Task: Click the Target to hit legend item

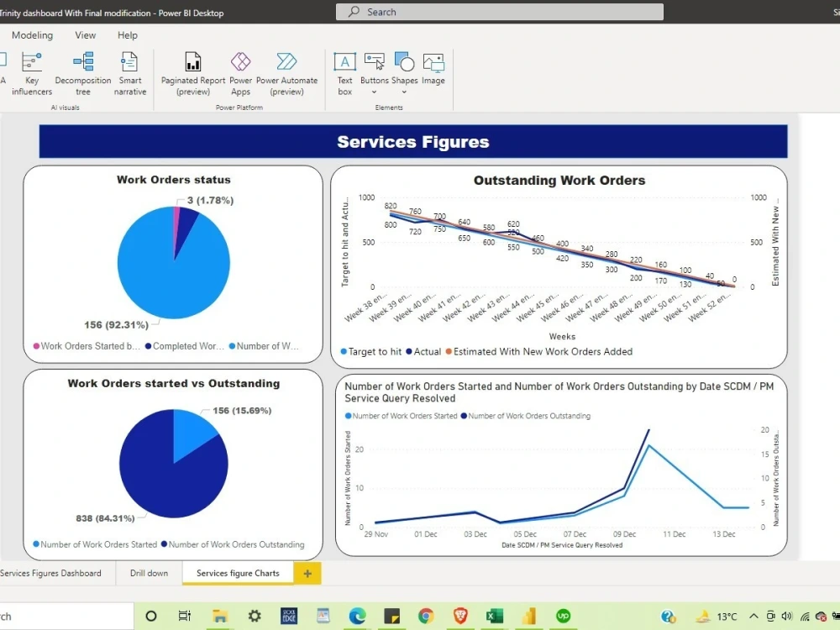Action: tap(370, 351)
